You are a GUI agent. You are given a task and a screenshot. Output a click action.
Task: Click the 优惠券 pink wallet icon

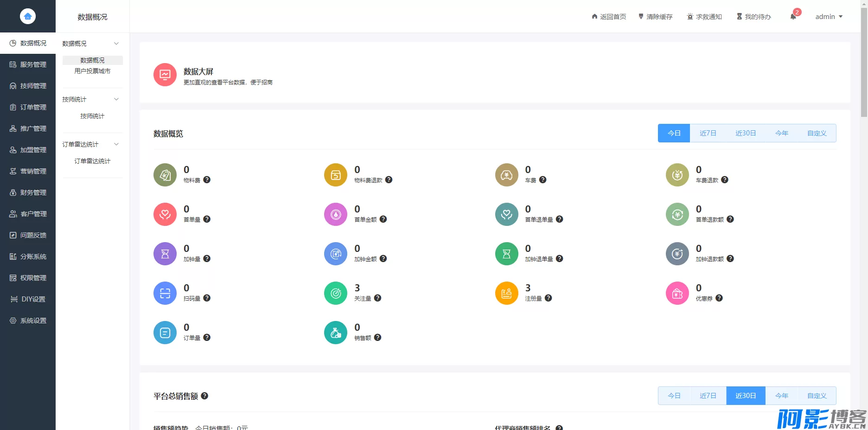click(677, 293)
